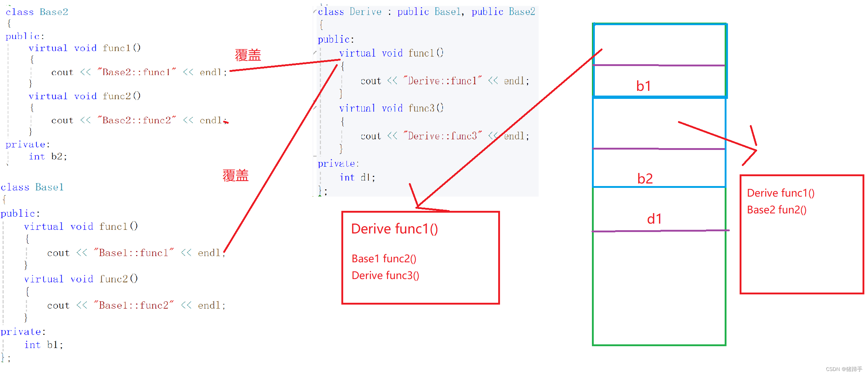Click 'Derive func3()' vtable entry
This screenshot has width=868, height=375.
click(x=385, y=275)
